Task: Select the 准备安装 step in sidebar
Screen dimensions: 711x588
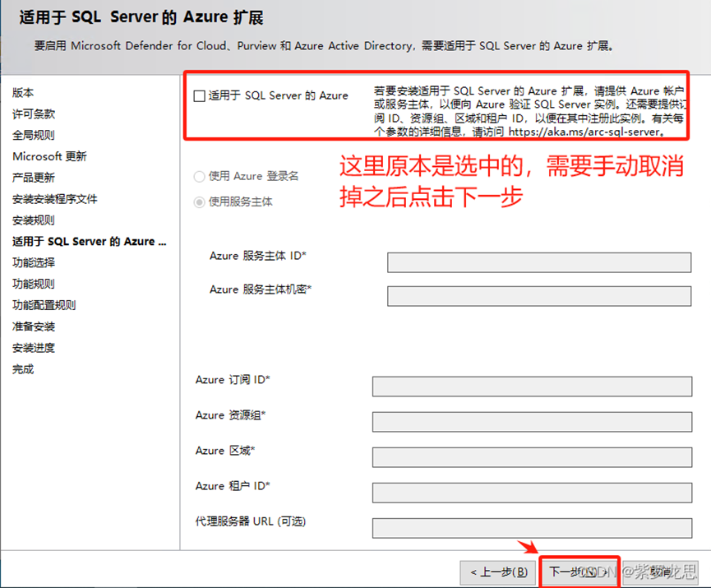Action: [x=34, y=326]
